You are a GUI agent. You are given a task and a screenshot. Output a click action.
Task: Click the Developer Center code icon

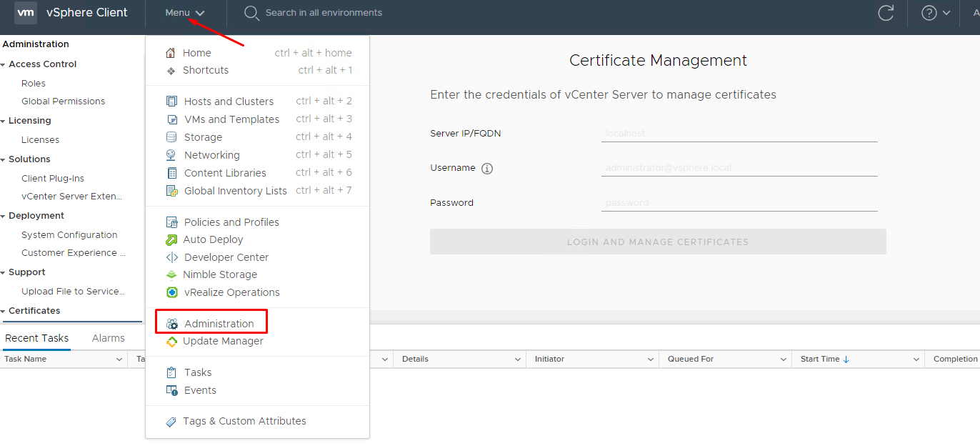click(x=171, y=257)
